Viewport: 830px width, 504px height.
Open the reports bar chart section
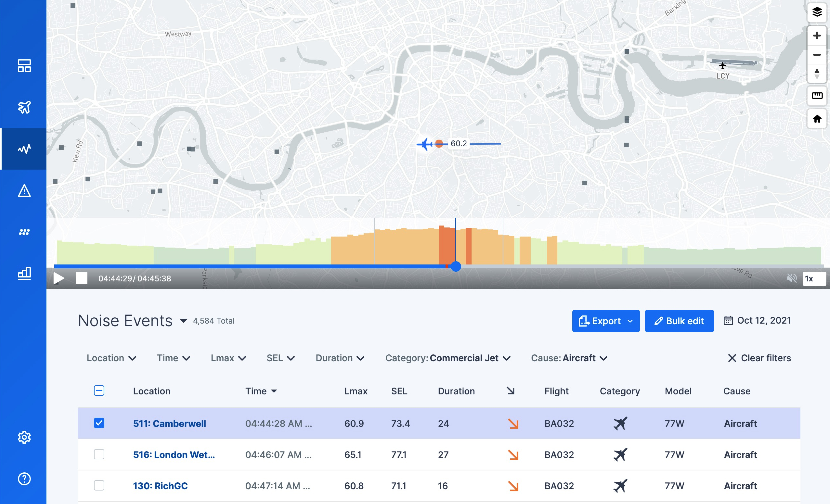[24, 273]
